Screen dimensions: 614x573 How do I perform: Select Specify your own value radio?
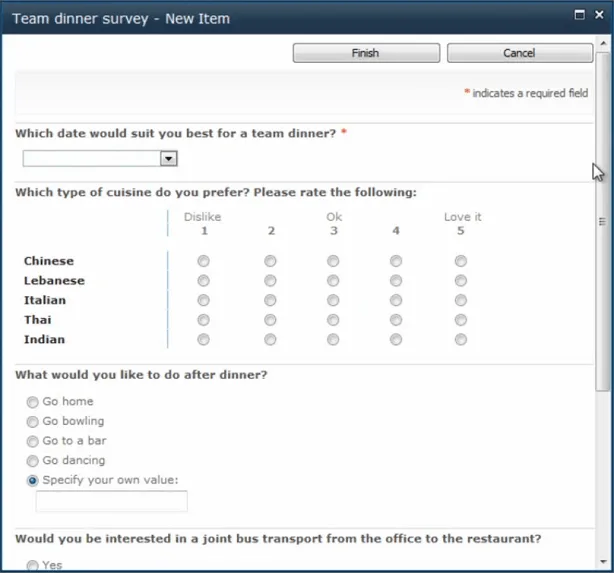[x=33, y=481]
